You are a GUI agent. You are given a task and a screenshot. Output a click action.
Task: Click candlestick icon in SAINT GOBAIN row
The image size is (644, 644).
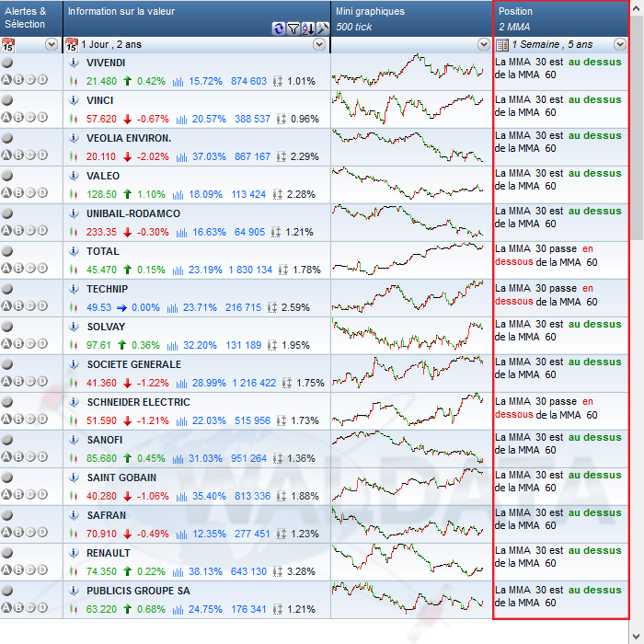74,496
